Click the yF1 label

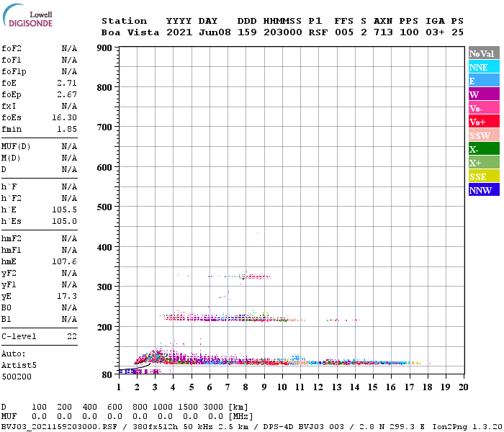[x=9, y=285]
